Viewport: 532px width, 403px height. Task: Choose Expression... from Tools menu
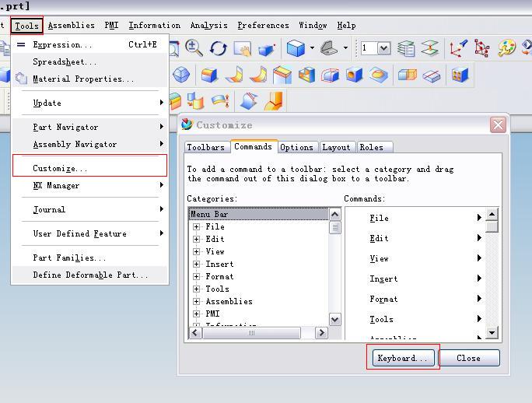[x=90, y=45]
